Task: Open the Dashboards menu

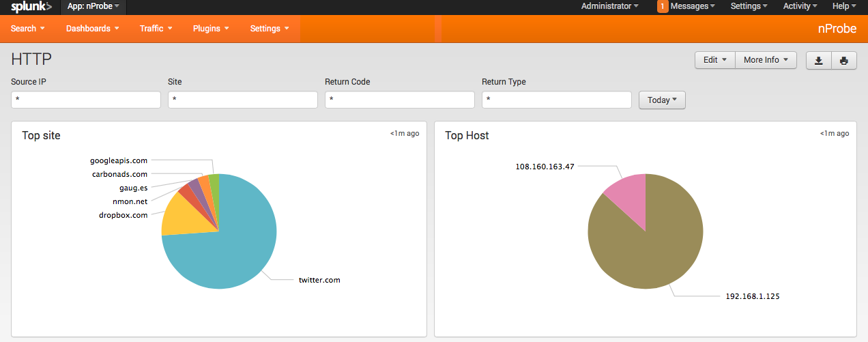Action: tap(92, 29)
